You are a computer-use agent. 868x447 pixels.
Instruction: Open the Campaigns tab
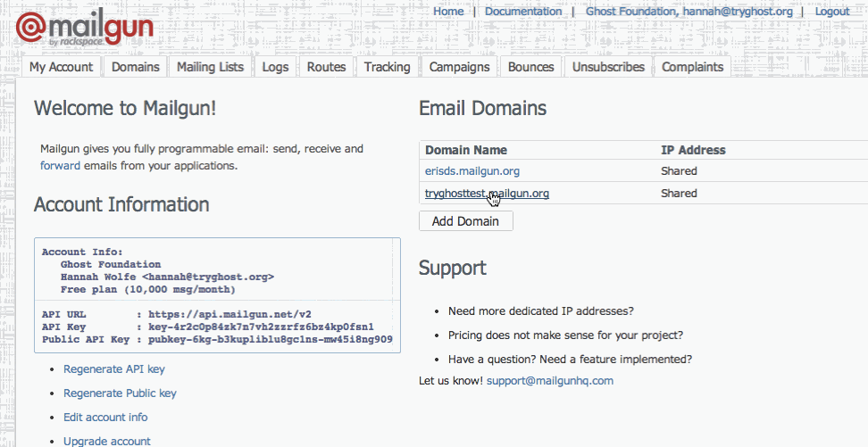pos(459,67)
